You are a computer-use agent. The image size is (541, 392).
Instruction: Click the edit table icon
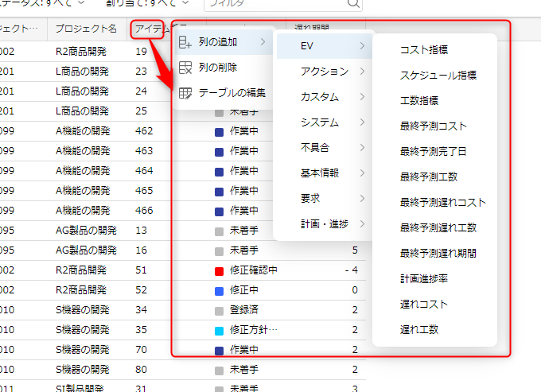(185, 93)
